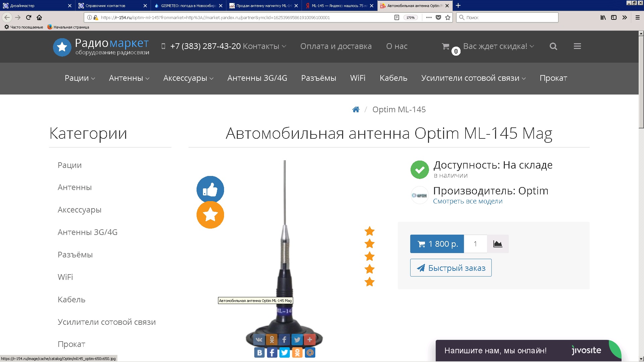Image resolution: width=644 pixels, height=362 pixels.
Task: Click the Optim manufacturer logo
Action: coord(420,195)
